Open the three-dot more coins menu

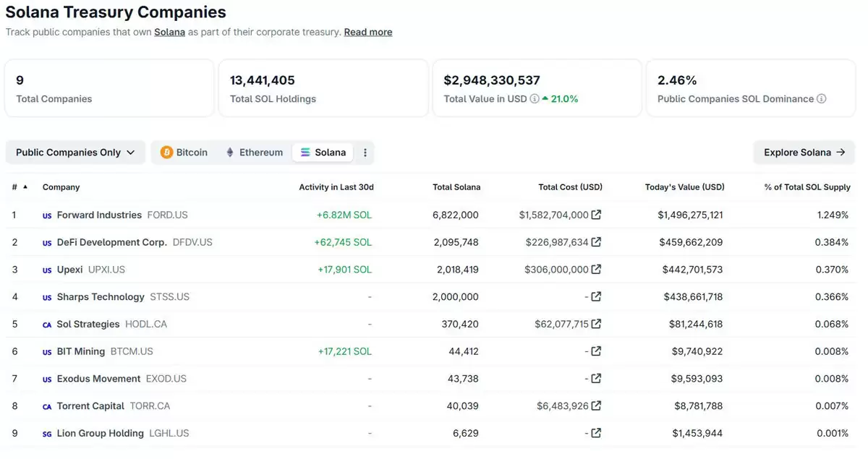(365, 153)
